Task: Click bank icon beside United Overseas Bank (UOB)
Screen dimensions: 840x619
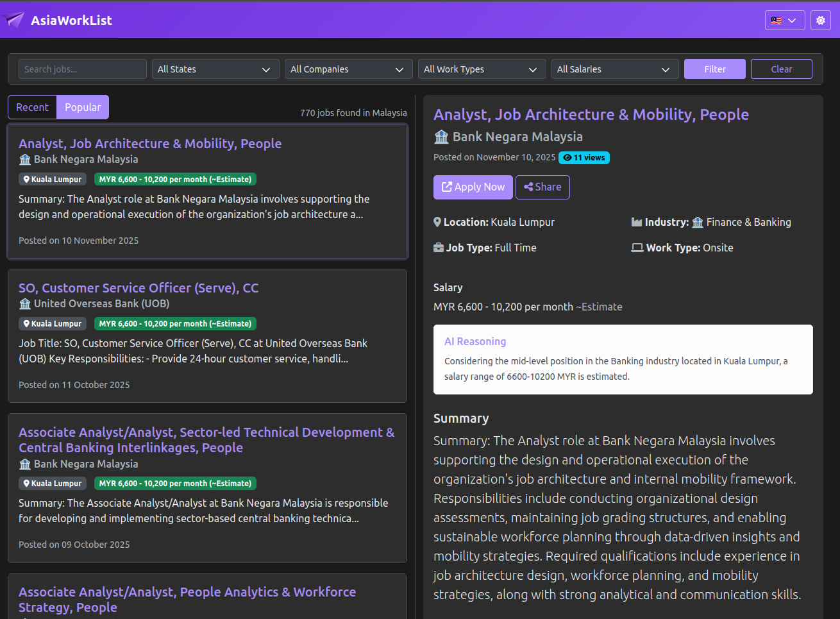Action: click(25, 303)
